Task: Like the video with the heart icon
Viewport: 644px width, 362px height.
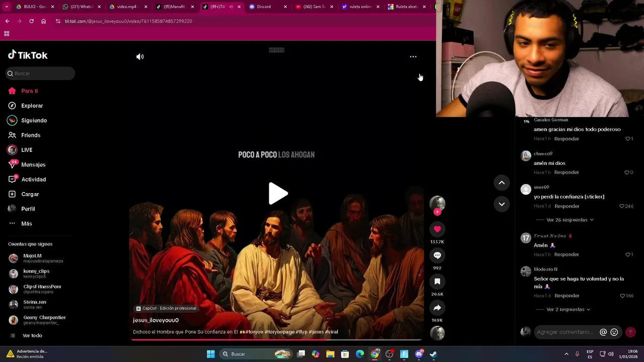Action: pyautogui.click(x=437, y=229)
